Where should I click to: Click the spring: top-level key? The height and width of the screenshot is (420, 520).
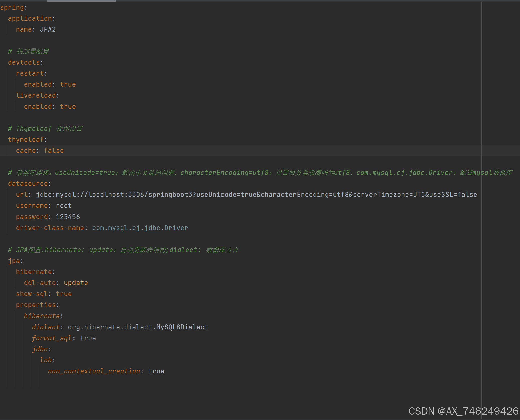point(13,7)
